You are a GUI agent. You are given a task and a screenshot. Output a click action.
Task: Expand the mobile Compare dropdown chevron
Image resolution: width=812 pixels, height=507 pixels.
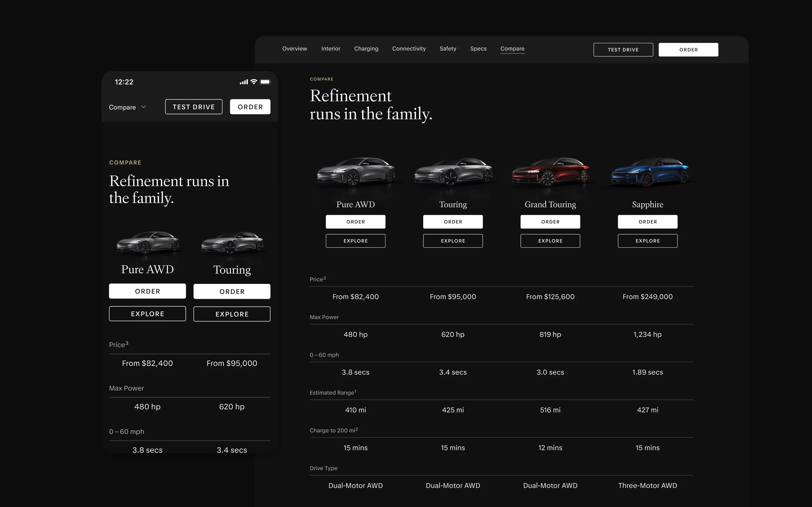[x=144, y=107]
